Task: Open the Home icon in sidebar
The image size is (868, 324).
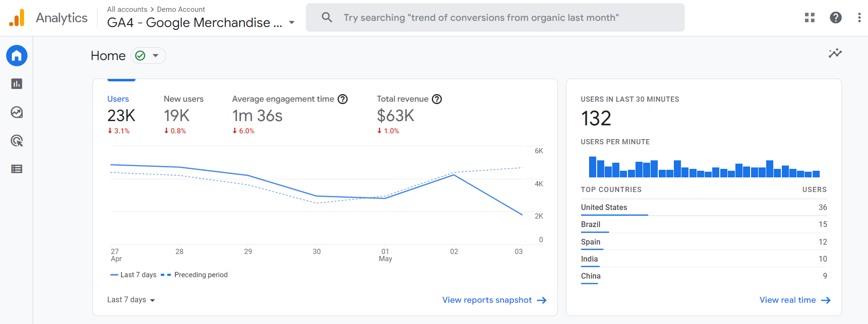Action: (17, 56)
